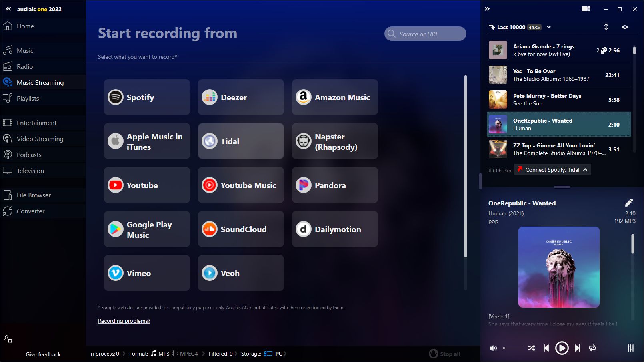Click the edit pencil for OneRepublic - Wanted
This screenshot has height=362, width=644.
tap(629, 203)
